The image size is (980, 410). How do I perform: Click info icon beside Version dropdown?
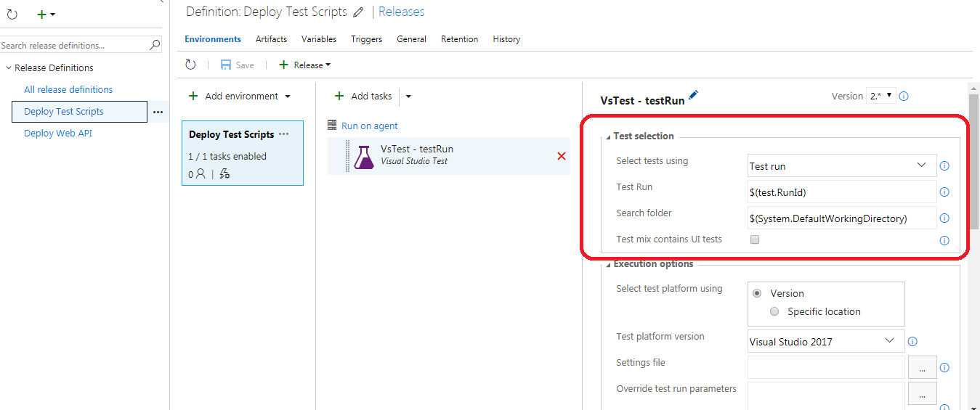pyautogui.click(x=904, y=96)
